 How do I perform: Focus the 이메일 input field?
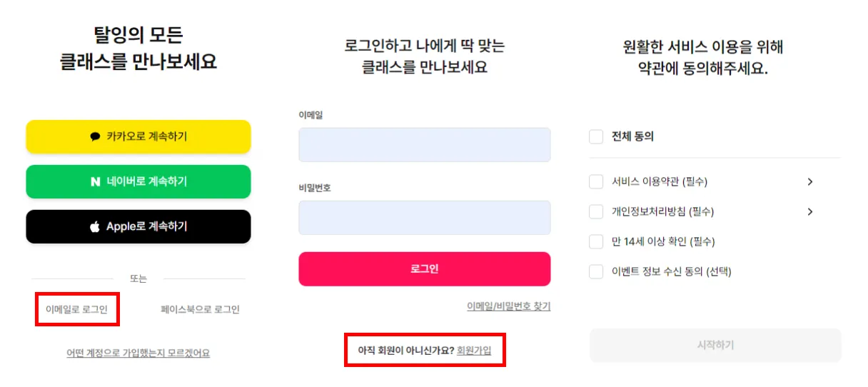coord(424,145)
